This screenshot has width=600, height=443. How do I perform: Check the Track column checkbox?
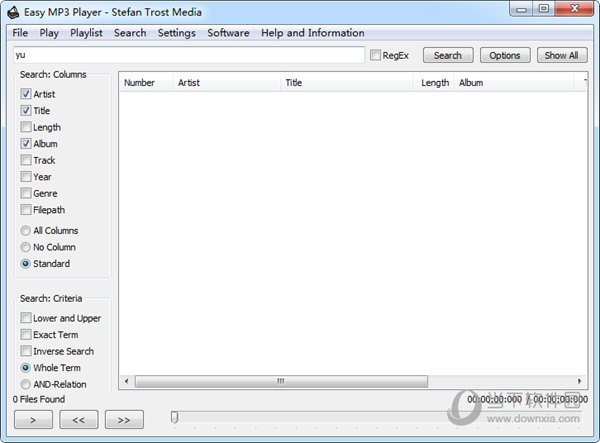[x=26, y=160]
